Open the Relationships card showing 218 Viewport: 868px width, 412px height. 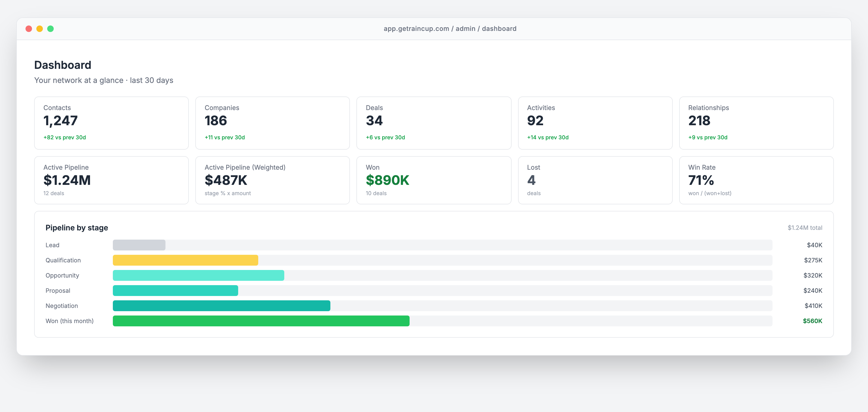pos(756,123)
